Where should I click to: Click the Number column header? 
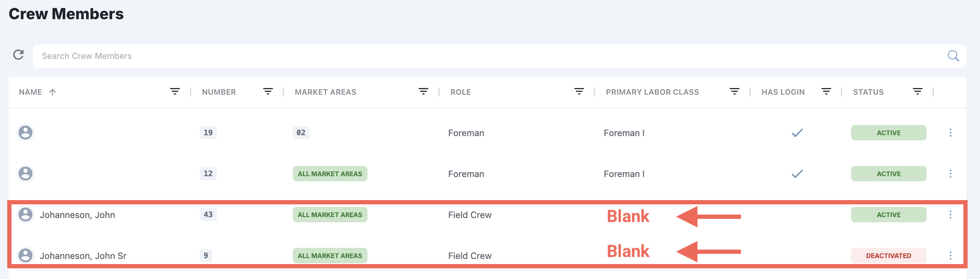pyautogui.click(x=219, y=92)
